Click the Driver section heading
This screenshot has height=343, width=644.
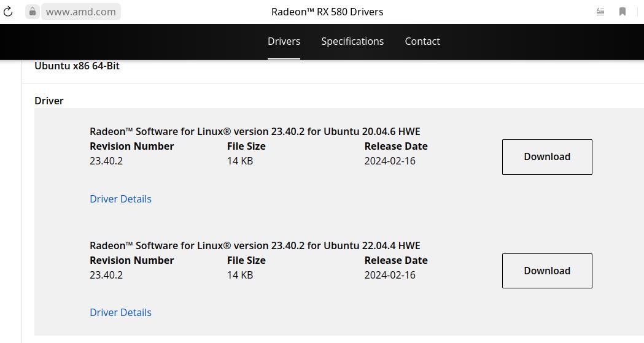[49, 101]
